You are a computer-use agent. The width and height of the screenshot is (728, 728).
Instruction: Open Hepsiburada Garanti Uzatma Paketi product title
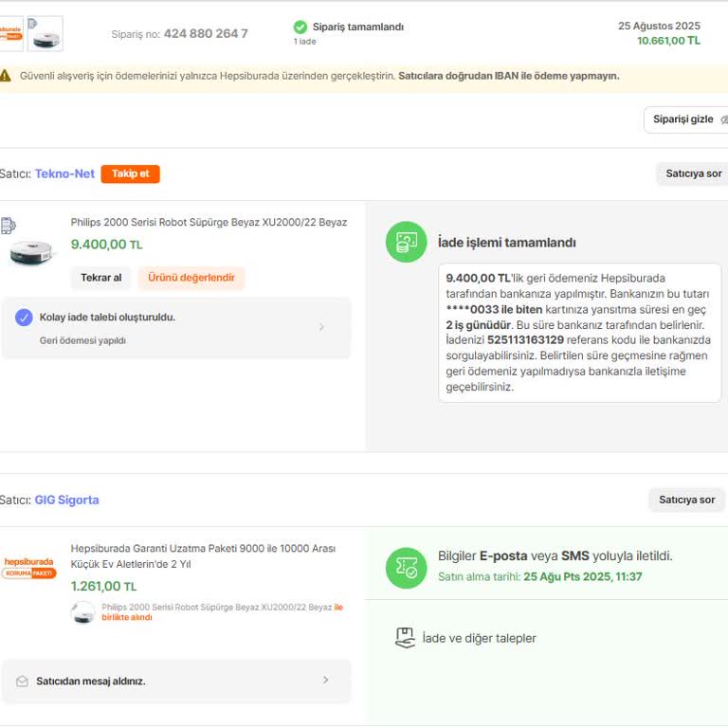pyautogui.click(x=204, y=556)
